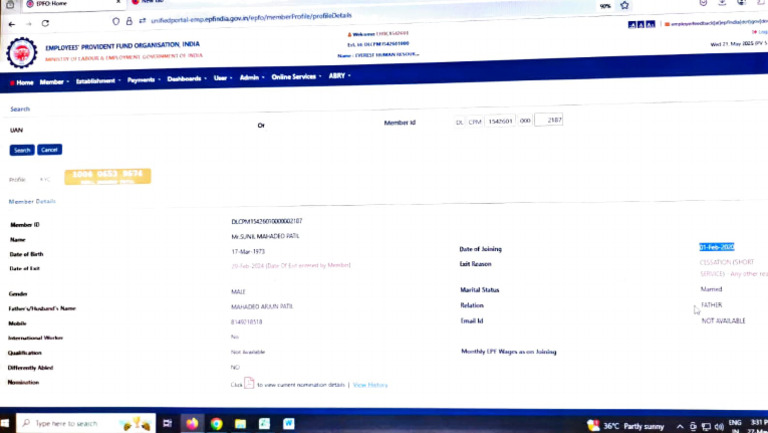The image size is (768, 433).
Task: Click the account icon in browser toolbar
Action: (742, 2)
